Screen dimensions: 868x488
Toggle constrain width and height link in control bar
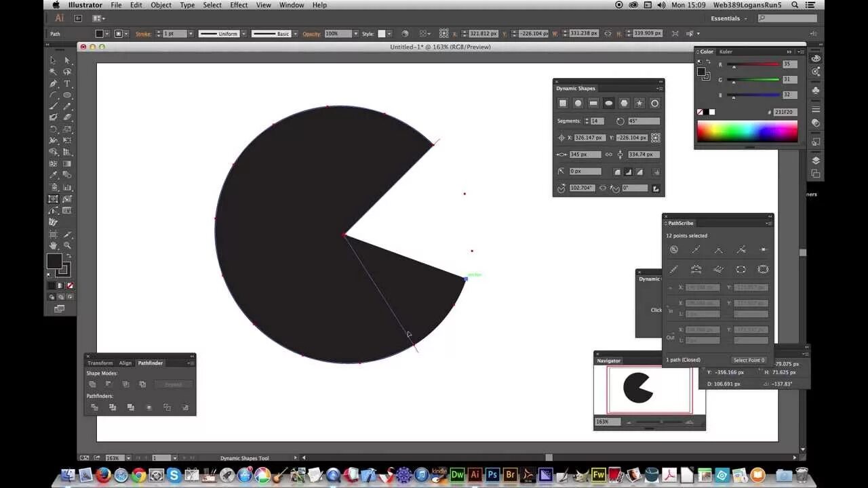[607, 33]
